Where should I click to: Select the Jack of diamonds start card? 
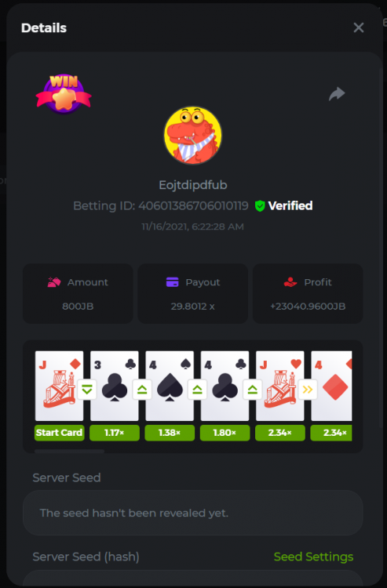59,386
